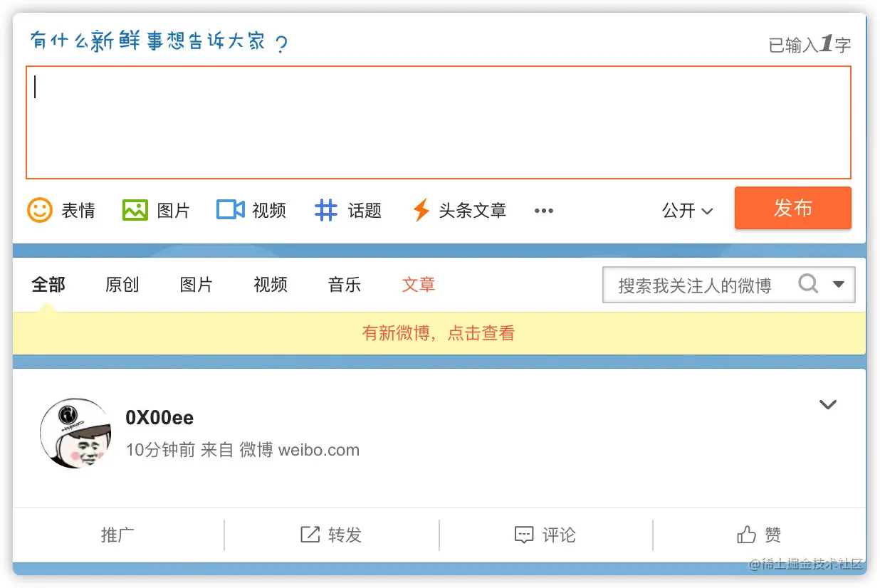Viewport: 880px width, 588px height.
Task: Open the 音乐 feed tab
Action: pyautogui.click(x=344, y=284)
